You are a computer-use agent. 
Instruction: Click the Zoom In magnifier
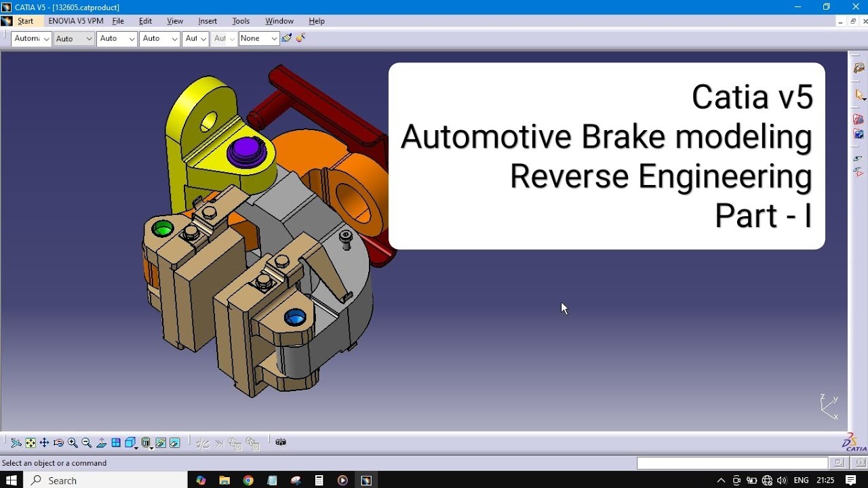coord(73,443)
